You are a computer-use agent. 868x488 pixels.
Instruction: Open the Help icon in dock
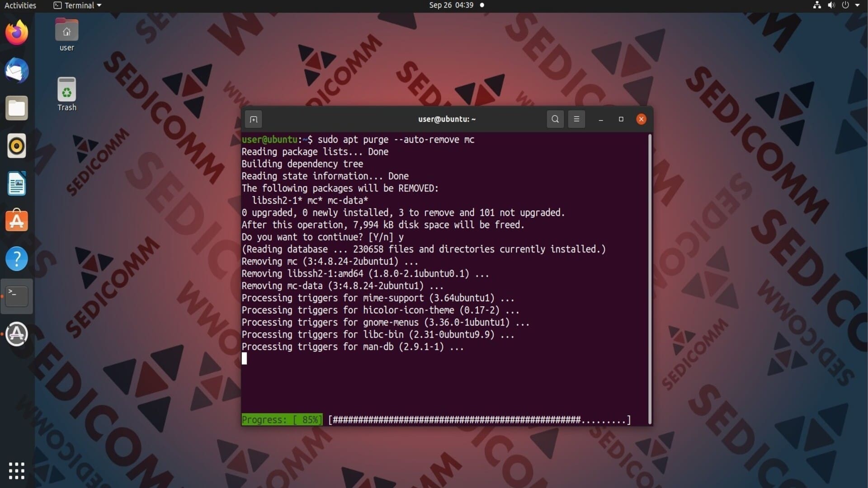17,259
